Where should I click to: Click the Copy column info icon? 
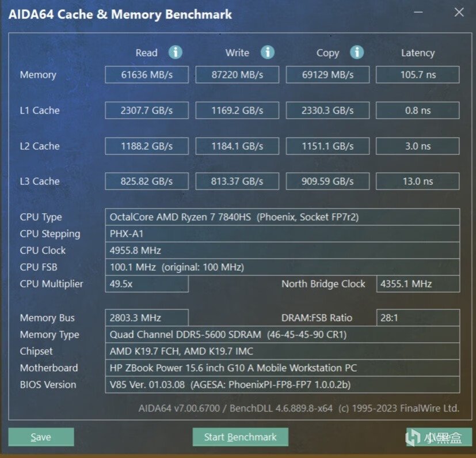357,52
